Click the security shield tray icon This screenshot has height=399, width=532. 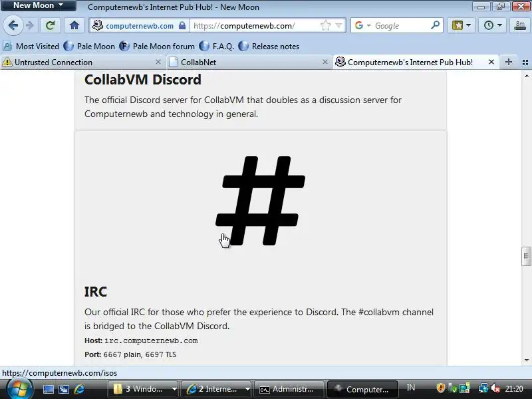tap(440, 388)
